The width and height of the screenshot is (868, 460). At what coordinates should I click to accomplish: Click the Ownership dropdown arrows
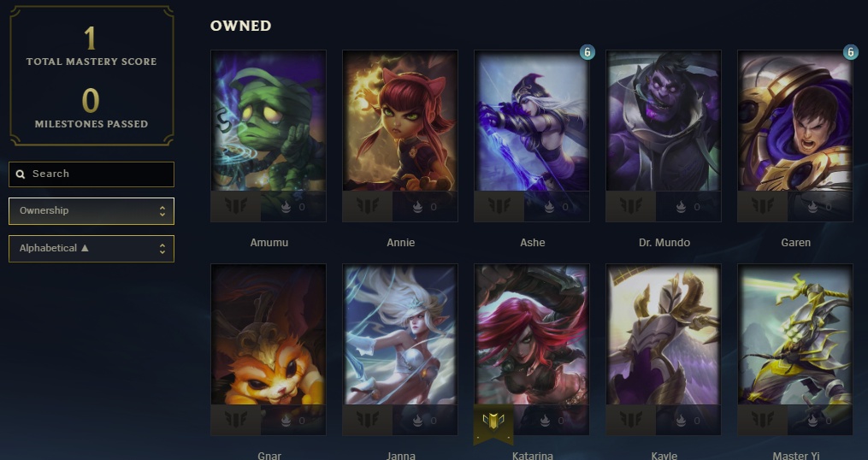pos(162,211)
